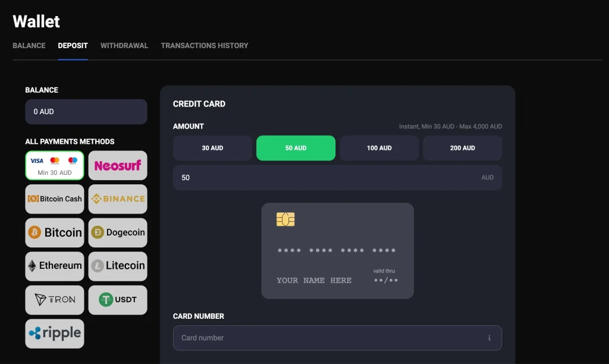Click the card number info icon
Viewport: 609px width, 364px height.
(x=489, y=338)
